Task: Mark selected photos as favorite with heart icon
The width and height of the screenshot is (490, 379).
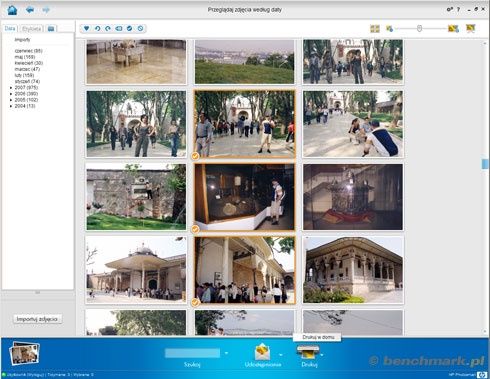Action: pos(86,28)
